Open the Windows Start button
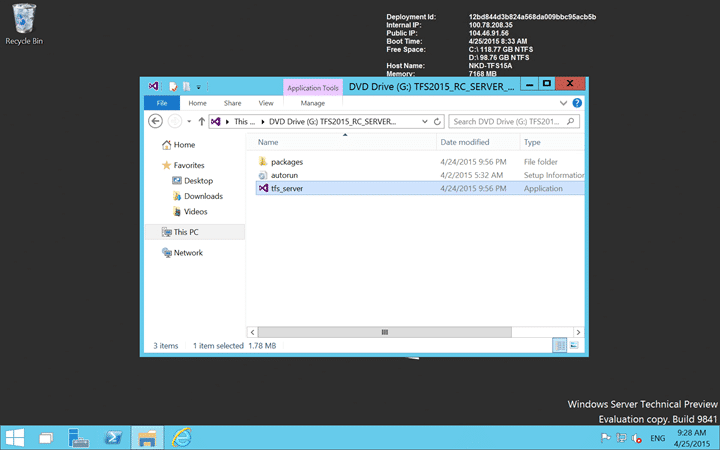720x450 pixels. pyautogui.click(x=15, y=438)
